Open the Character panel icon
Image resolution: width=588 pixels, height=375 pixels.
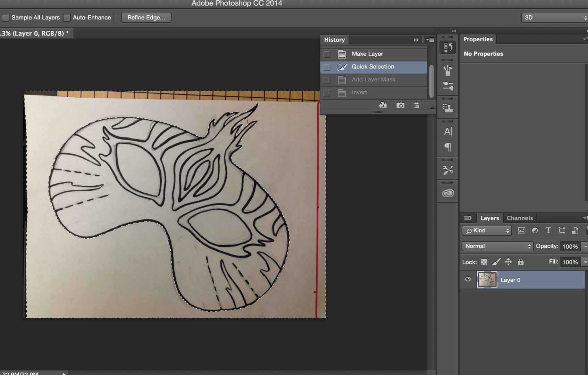[448, 132]
